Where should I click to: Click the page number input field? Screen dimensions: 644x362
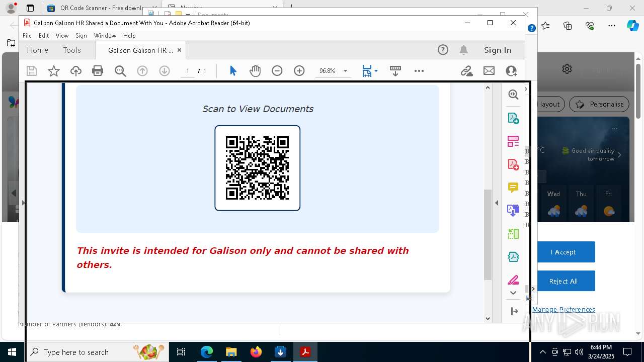pyautogui.click(x=188, y=71)
